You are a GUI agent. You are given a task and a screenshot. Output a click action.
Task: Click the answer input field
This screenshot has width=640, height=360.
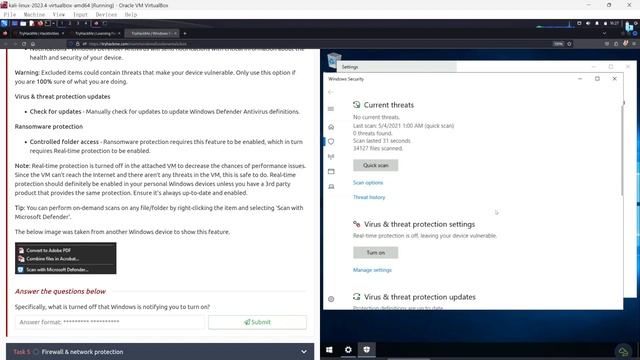(x=110, y=322)
